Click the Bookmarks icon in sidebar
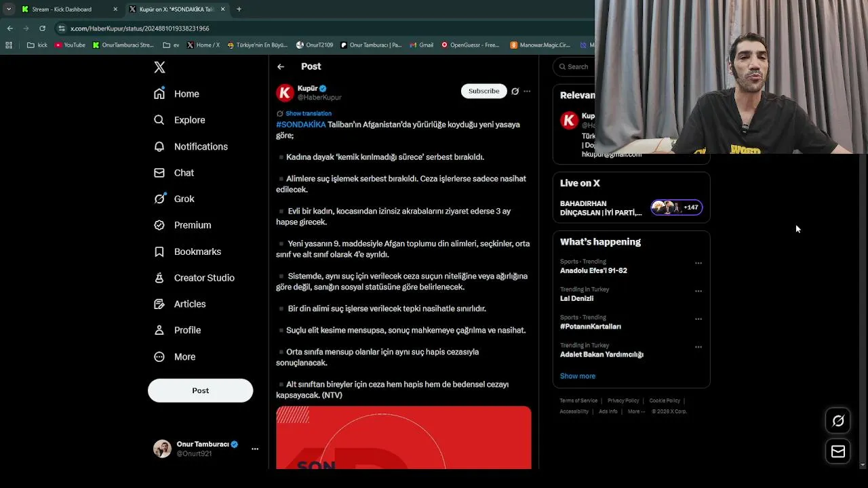The height and width of the screenshot is (488, 868). pyautogui.click(x=159, y=251)
